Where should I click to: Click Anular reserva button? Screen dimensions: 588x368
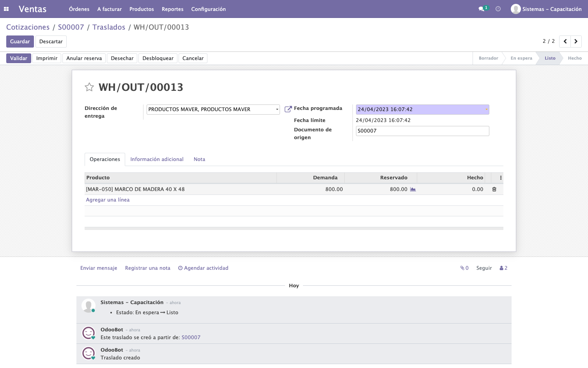(x=84, y=58)
